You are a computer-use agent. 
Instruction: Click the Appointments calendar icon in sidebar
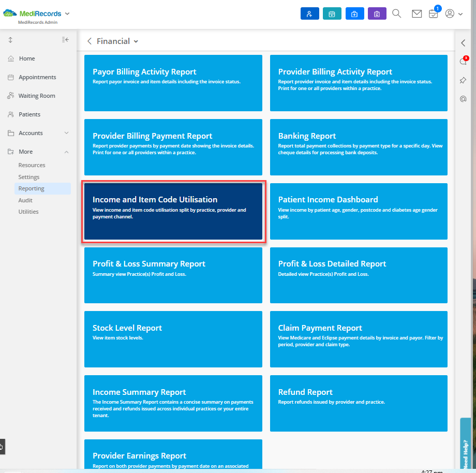11,77
